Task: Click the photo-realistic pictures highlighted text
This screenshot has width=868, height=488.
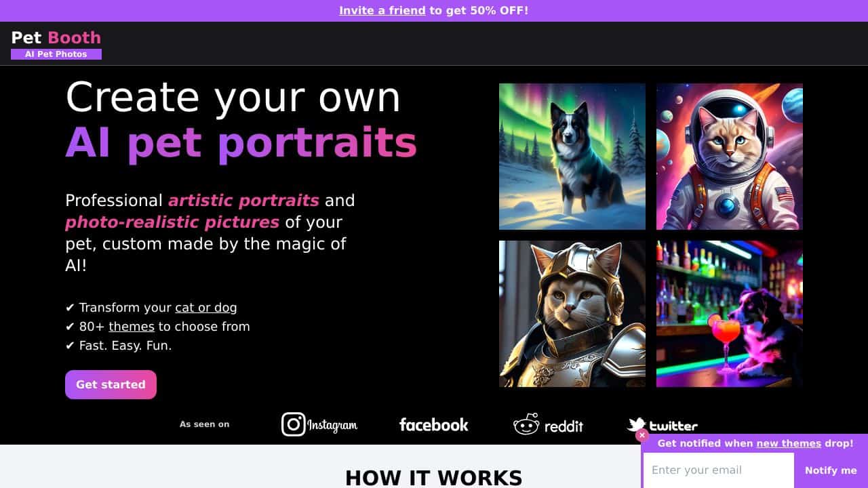Action: pos(172,222)
